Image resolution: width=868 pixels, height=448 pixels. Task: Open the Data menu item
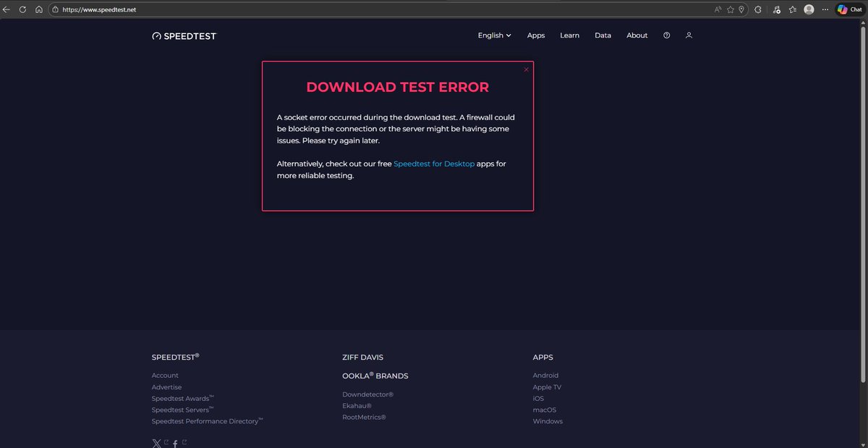coord(603,35)
